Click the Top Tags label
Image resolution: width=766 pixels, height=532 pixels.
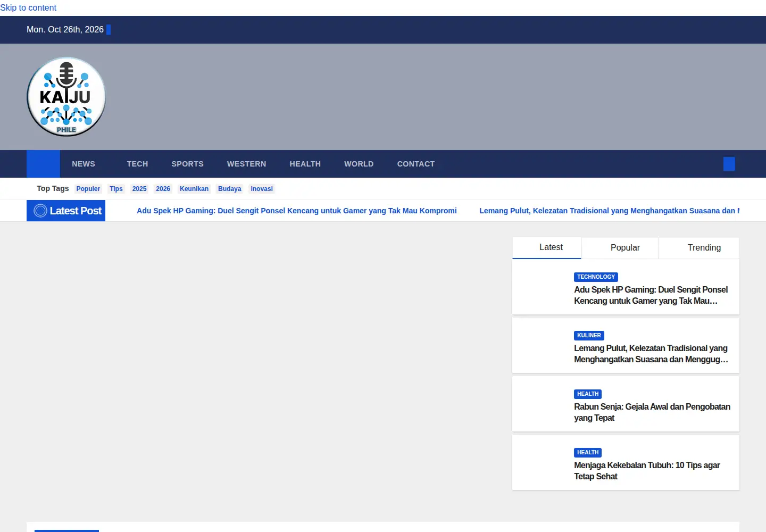pyautogui.click(x=53, y=188)
